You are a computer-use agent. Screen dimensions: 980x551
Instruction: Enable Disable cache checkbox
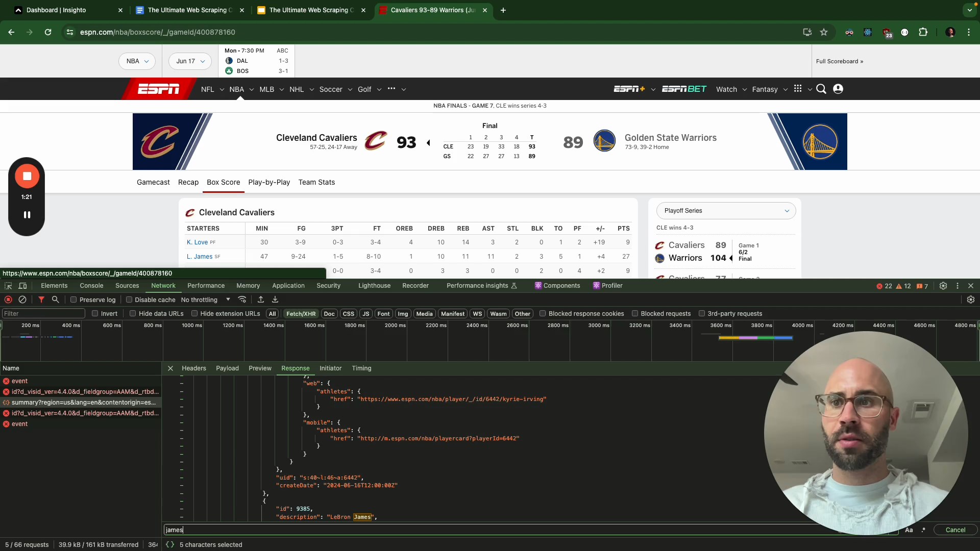click(129, 300)
